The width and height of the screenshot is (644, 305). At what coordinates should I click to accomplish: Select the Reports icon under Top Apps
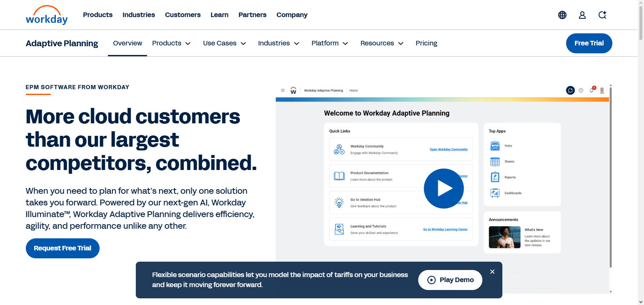coord(495,177)
